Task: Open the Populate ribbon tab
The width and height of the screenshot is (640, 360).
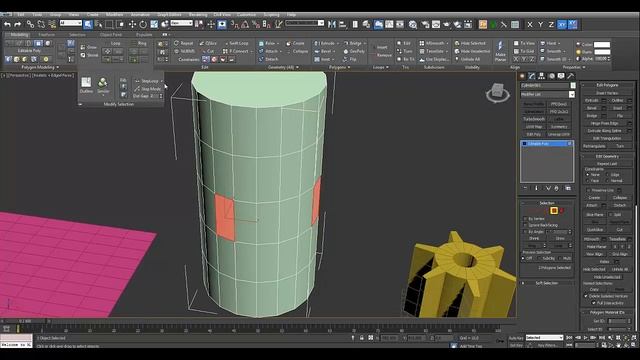Action: [144, 35]
